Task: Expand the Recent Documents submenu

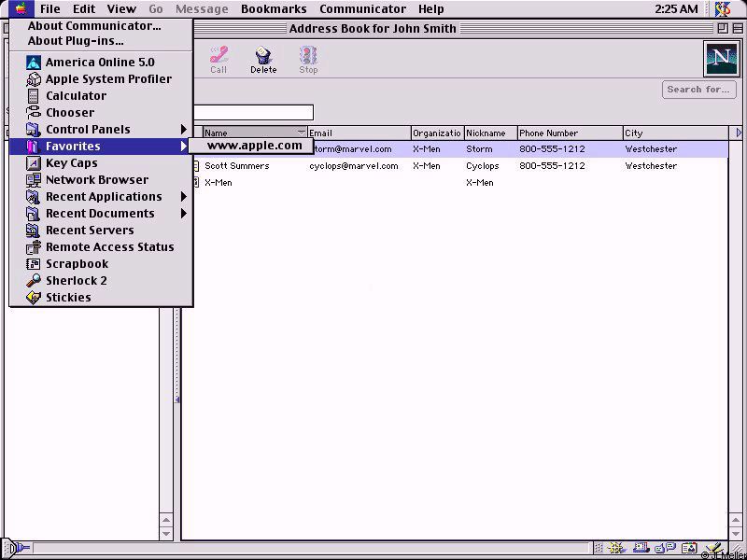Action: pos(100,214)
